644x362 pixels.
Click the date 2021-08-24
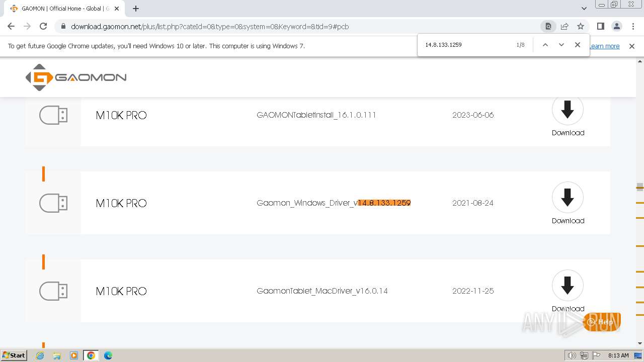pyautogui.click(x=473, y=203)
